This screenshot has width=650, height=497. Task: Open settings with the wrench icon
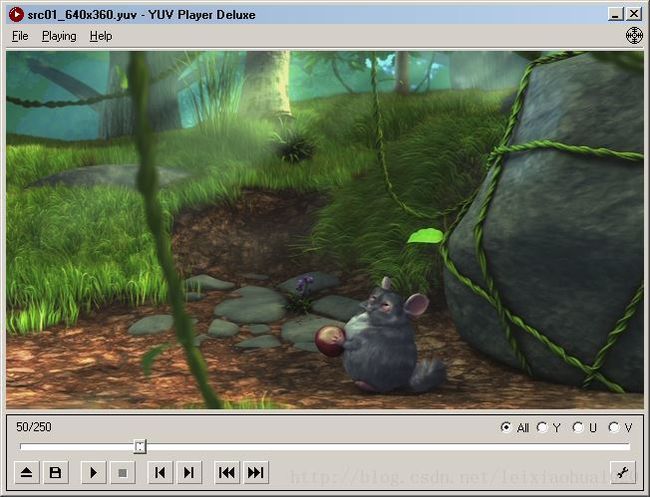click(x=623, y=472)
